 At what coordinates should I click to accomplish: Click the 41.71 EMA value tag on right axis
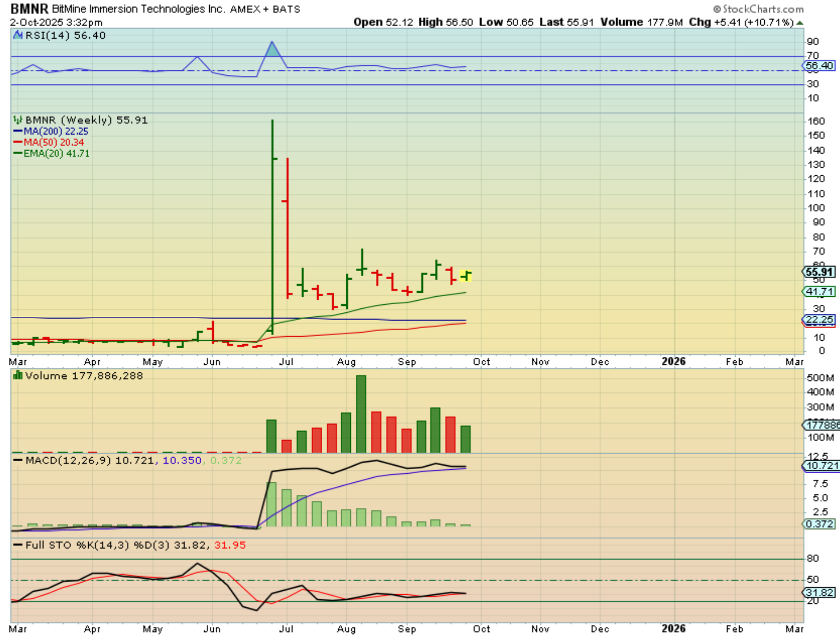pos(818,292)
